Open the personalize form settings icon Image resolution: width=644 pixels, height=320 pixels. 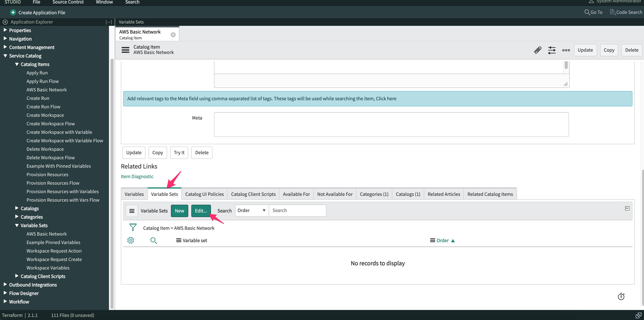[x=552, y=50]
